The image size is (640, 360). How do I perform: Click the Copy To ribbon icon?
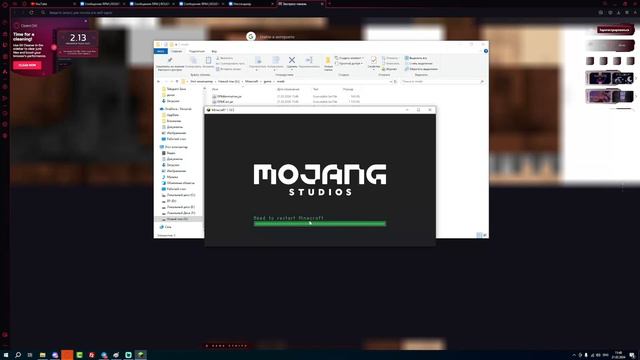(276, 60)
